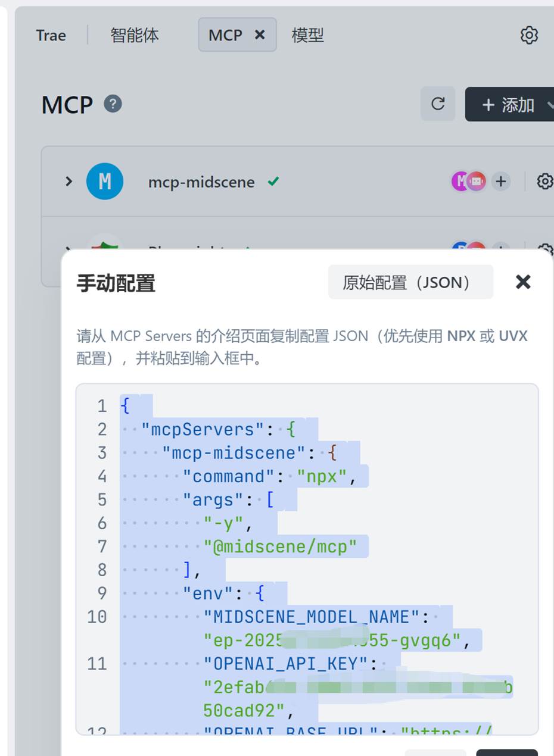The width and height of the screenshot is (554, 756).
Task: Switch to the 智能体 tab
Action: [135, 35]
